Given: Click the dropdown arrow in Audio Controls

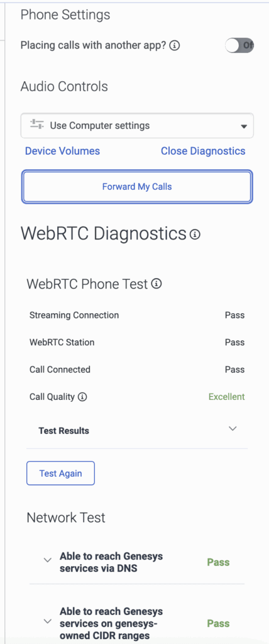Looking at the screenshot, I should [243, 126].
